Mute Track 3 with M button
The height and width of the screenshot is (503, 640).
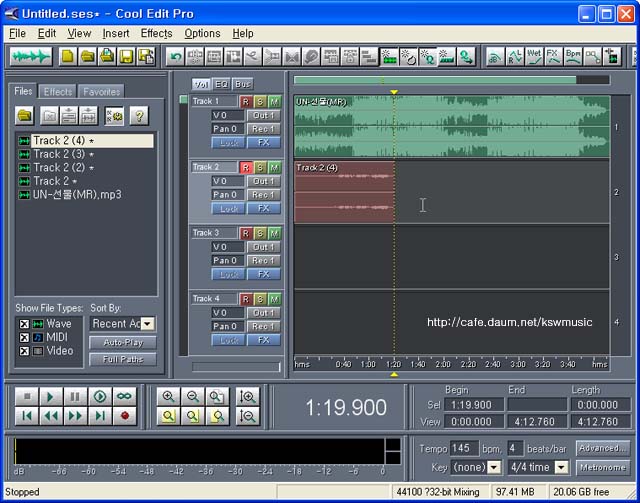(274, 234)
